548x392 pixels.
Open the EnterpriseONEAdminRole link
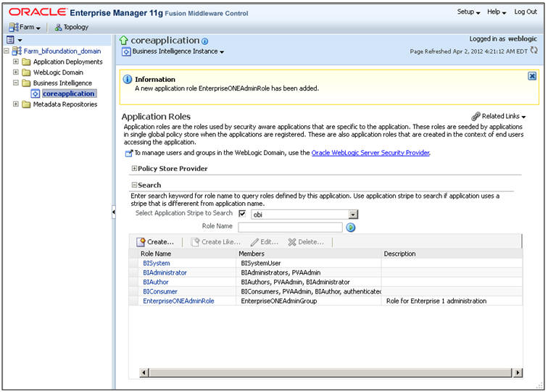178,301
